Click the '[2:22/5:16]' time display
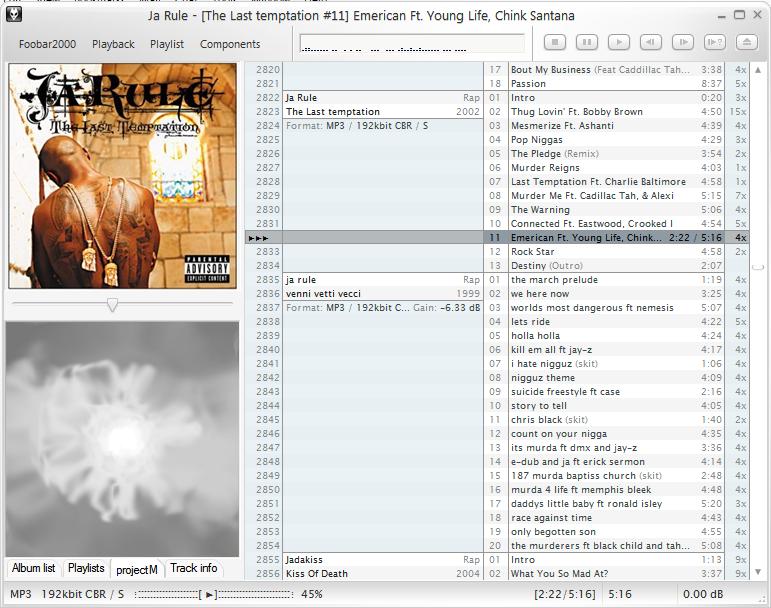This screenshot has width=771, height=608. click(x=564, y=594)
